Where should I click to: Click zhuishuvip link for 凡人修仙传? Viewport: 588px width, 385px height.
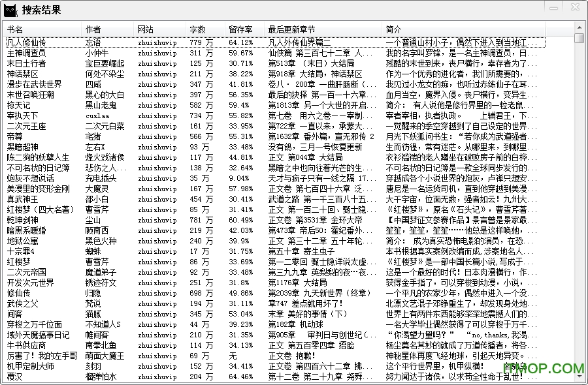tap(157, 42)
